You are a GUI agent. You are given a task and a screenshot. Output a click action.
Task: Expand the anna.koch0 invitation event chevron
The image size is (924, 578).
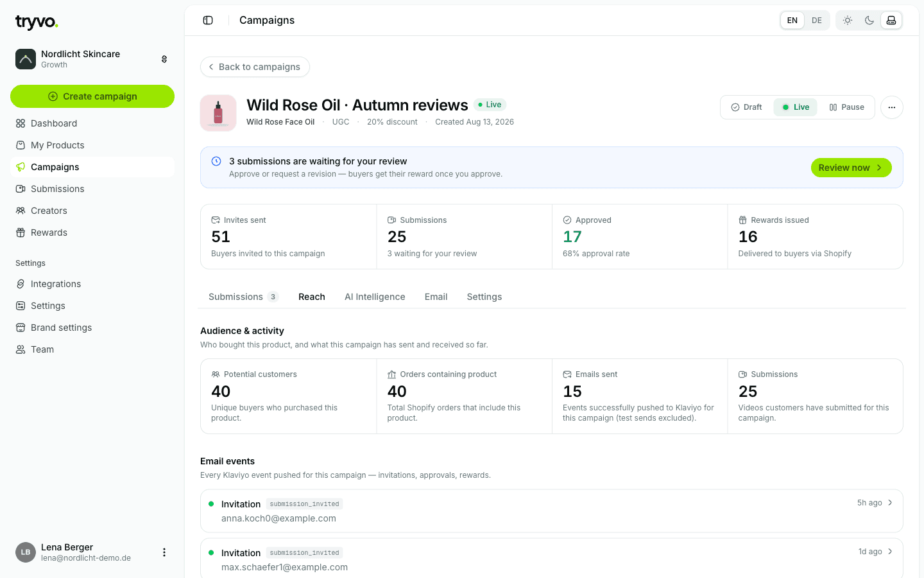coord(890,503)
